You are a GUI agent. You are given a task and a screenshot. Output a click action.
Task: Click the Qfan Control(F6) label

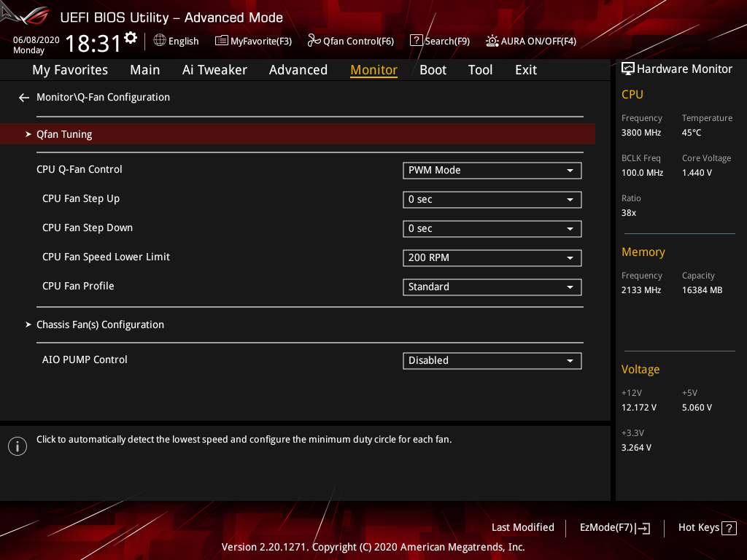[x=358, y=41]
